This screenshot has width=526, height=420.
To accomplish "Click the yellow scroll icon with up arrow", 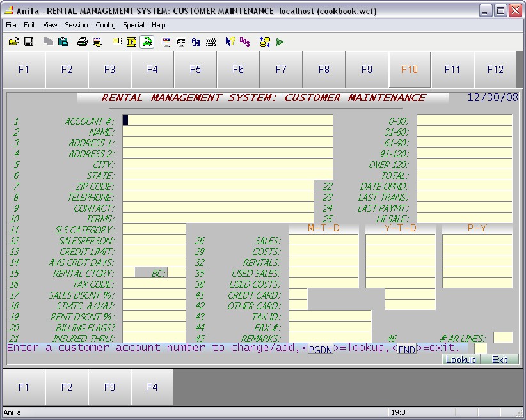I will coord(132,42).
